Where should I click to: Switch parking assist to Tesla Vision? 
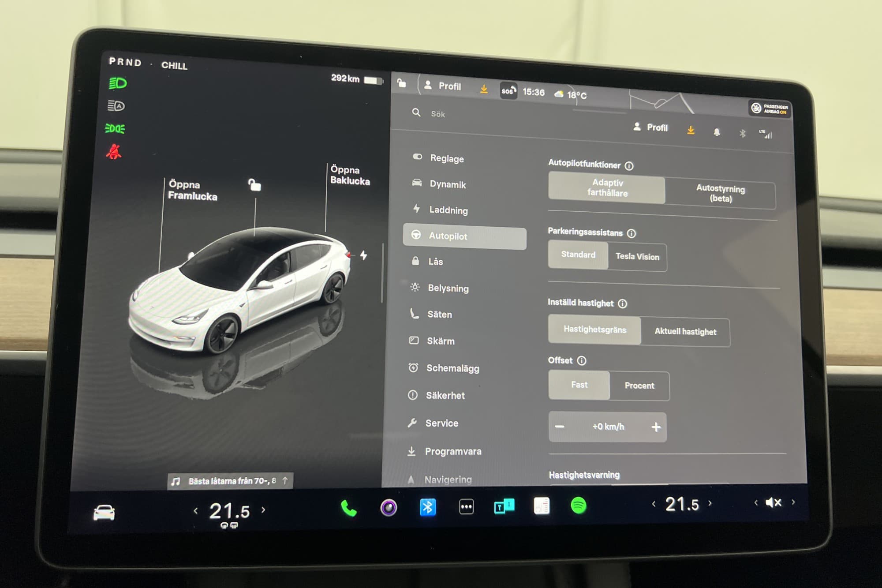point(637,257)
